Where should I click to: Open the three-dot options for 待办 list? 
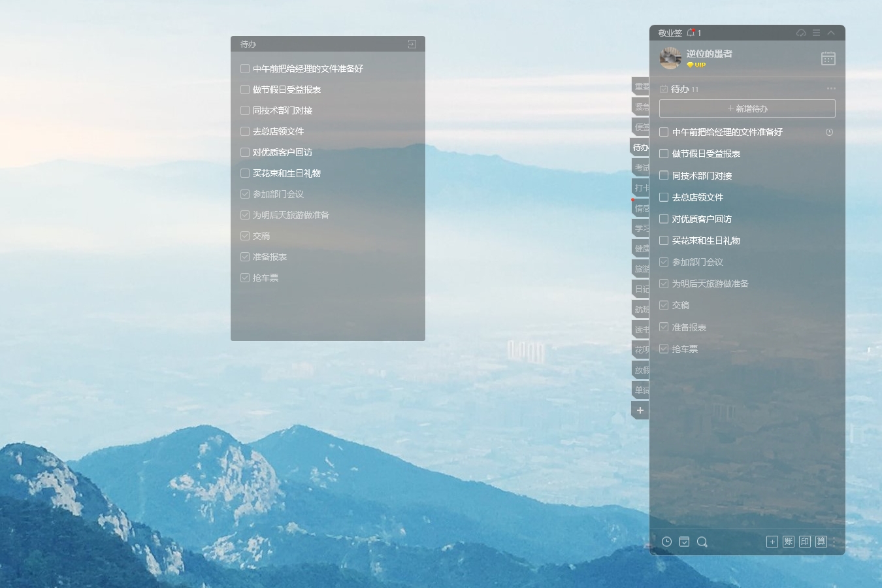[831, 89]
